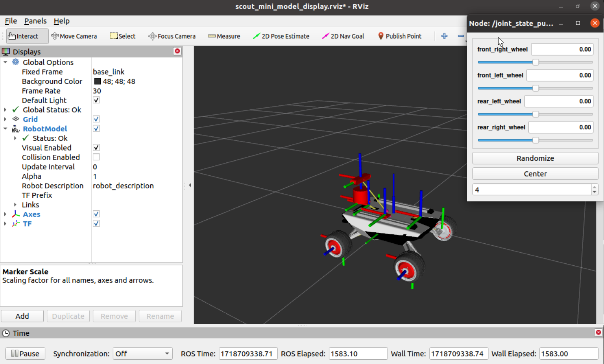Close the Time panel with red X
Image resolution: width=604 pixels, height=364 pixels.
598,333
